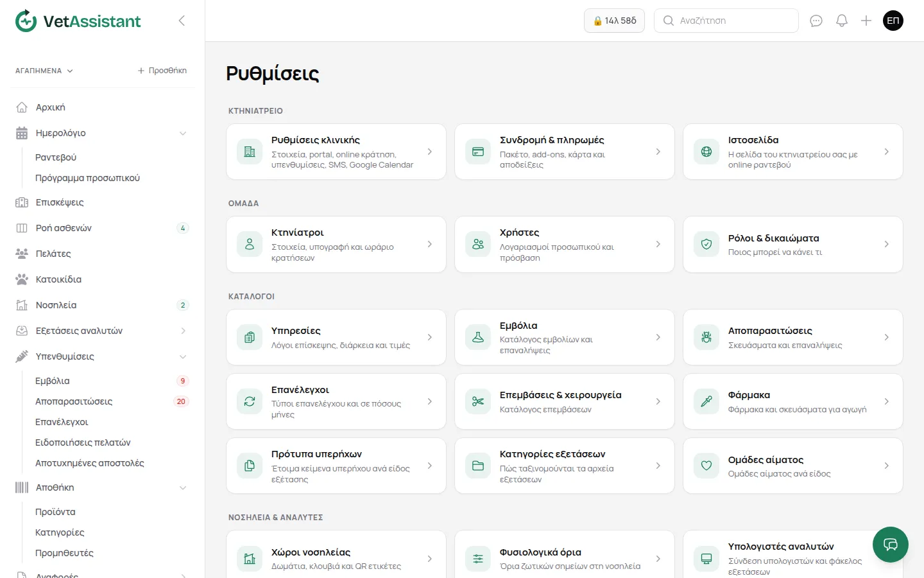Image resolution: width=924 pixels, height=578 pixels.
Task: Open the Πρότυπα υπερήχων card
Action: (336, 466)
